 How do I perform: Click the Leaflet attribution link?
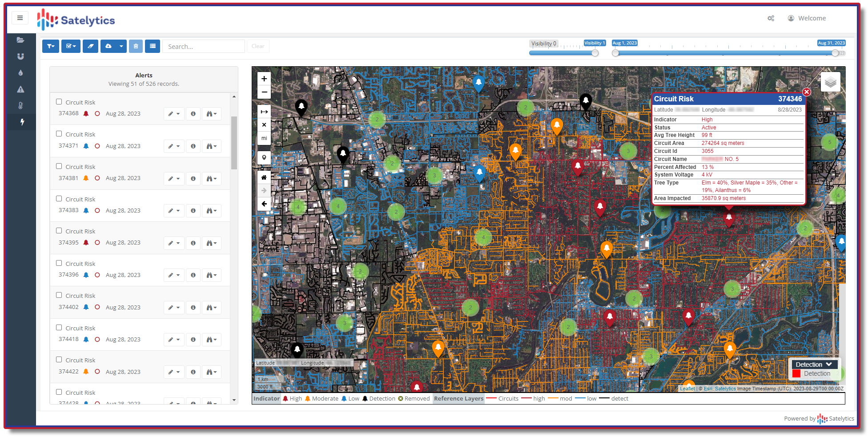(x=687, y=389)
